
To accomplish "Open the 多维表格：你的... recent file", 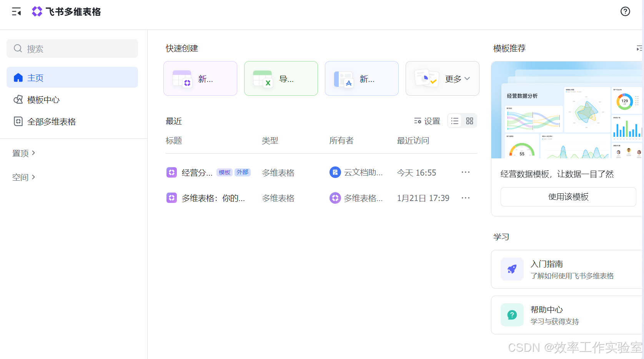I will pos(213,198).
